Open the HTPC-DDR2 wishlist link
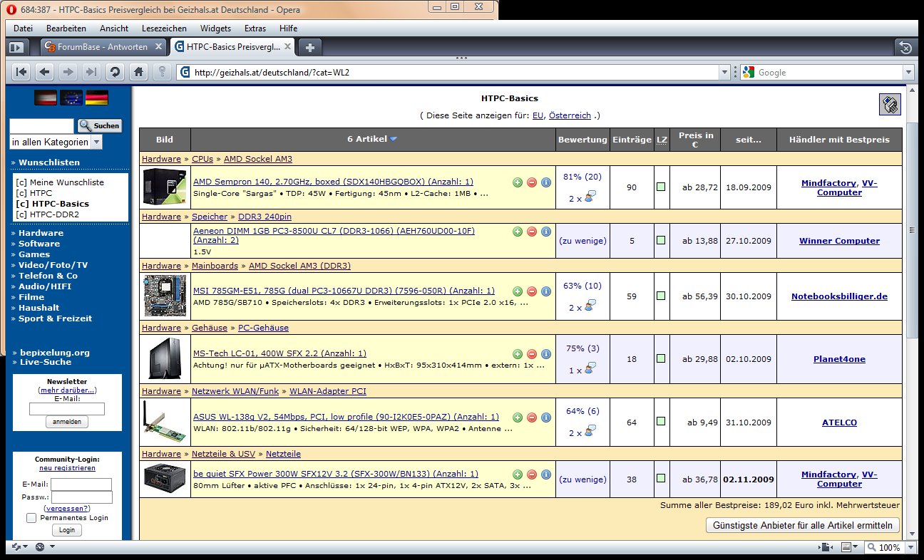 point(54,214)
